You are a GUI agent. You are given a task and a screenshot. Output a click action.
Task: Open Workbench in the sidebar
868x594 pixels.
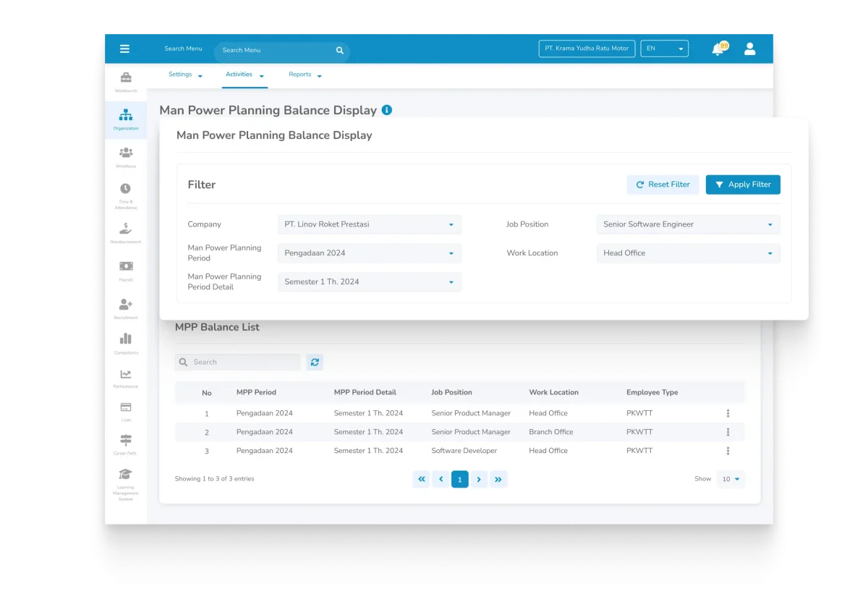coord(126,80)
